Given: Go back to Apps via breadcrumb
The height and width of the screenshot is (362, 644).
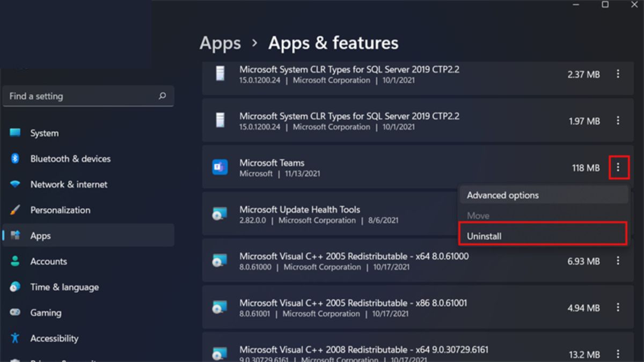Looking at the screenshot, I should click(220, 43).
